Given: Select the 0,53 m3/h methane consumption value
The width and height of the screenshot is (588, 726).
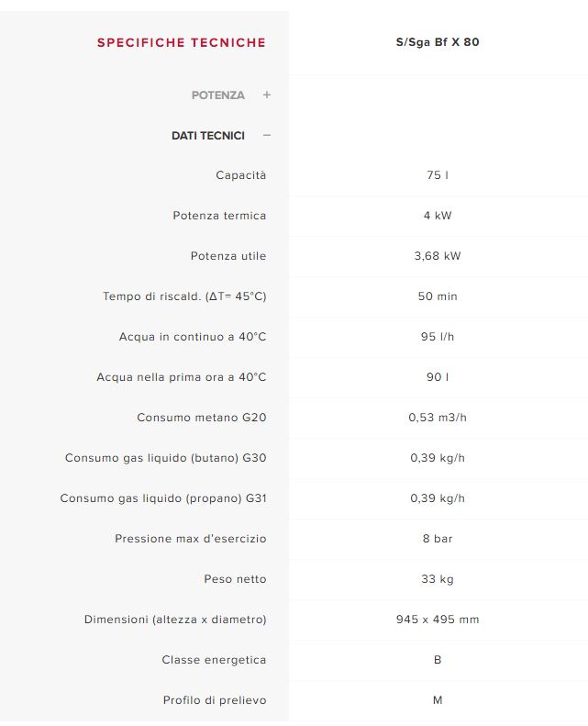Looking at the screenshot, I should [x=438, y=418].
